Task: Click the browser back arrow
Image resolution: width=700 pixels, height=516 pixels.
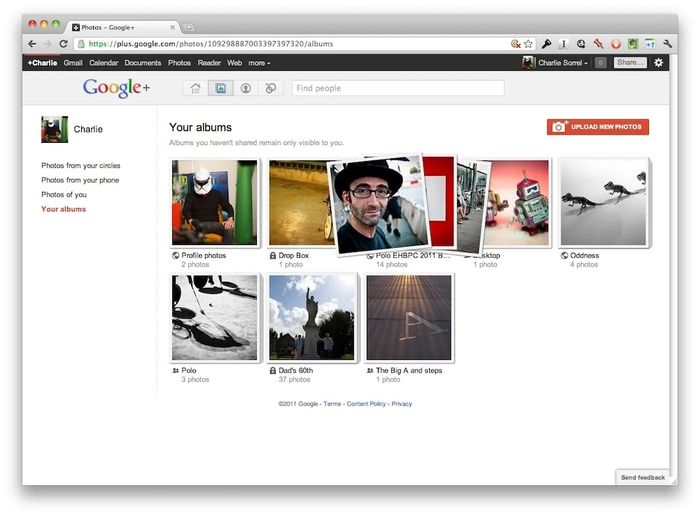Action: point(32,44)
